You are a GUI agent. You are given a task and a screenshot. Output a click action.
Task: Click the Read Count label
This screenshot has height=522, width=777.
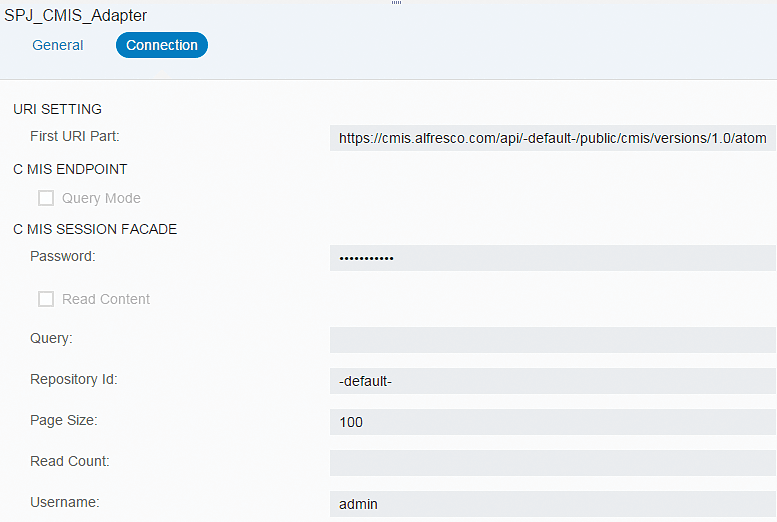[x=70, y=462]
